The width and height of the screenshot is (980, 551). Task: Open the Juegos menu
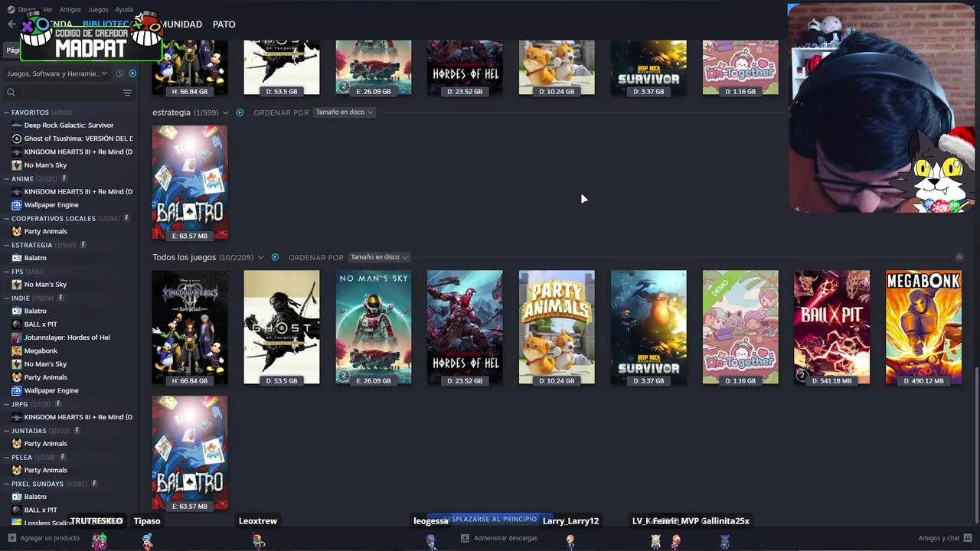pyautogui.click(x=98, y=9)
